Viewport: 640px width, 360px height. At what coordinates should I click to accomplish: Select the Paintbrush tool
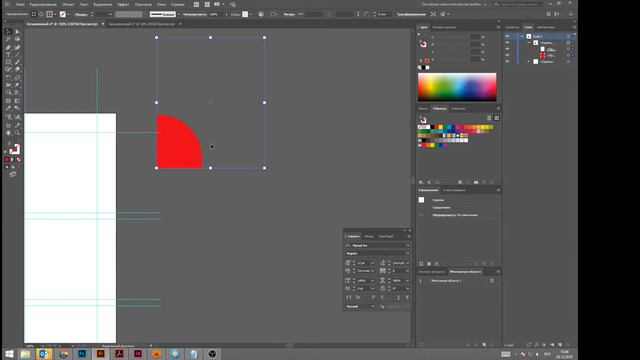[x=17, y=62]
